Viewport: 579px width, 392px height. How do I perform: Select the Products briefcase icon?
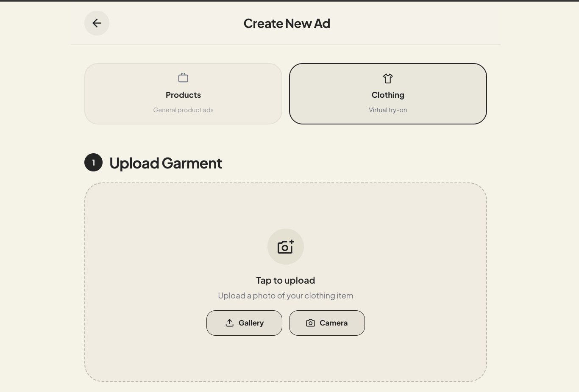183,78
